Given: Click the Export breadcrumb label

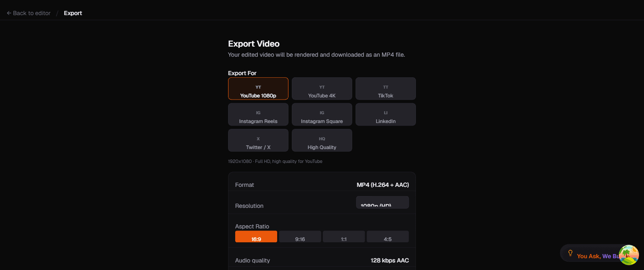Looking at the screenshot, I should [73, 13].
